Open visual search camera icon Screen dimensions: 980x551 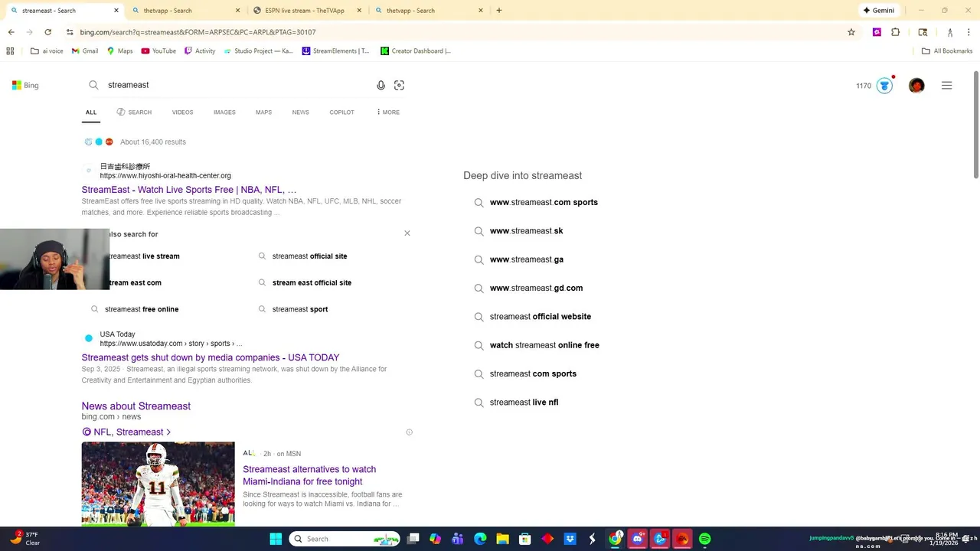tap(399, 85)
